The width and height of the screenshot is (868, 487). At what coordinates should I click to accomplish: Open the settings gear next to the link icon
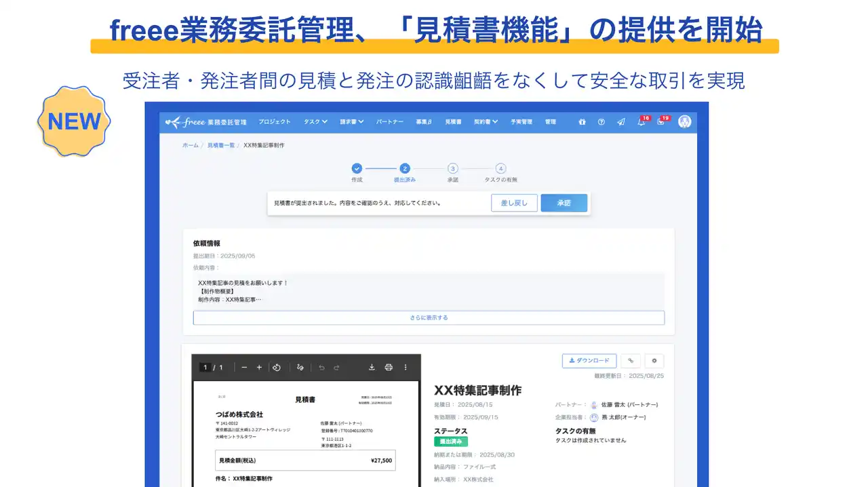(653, 360)
